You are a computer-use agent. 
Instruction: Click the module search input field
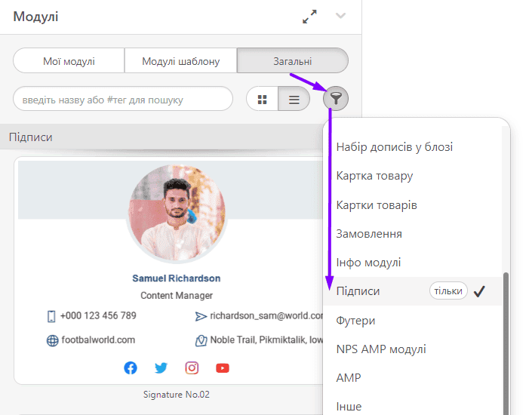123,99
